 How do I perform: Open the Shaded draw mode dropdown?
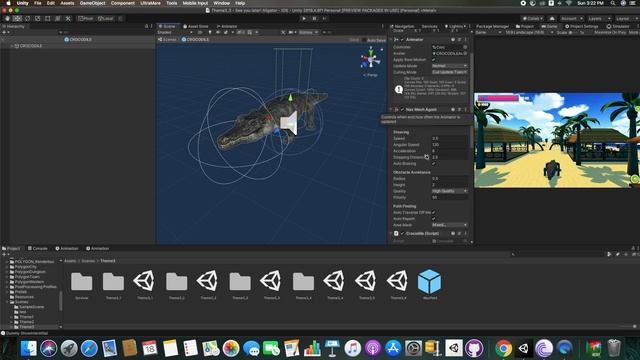175,32
